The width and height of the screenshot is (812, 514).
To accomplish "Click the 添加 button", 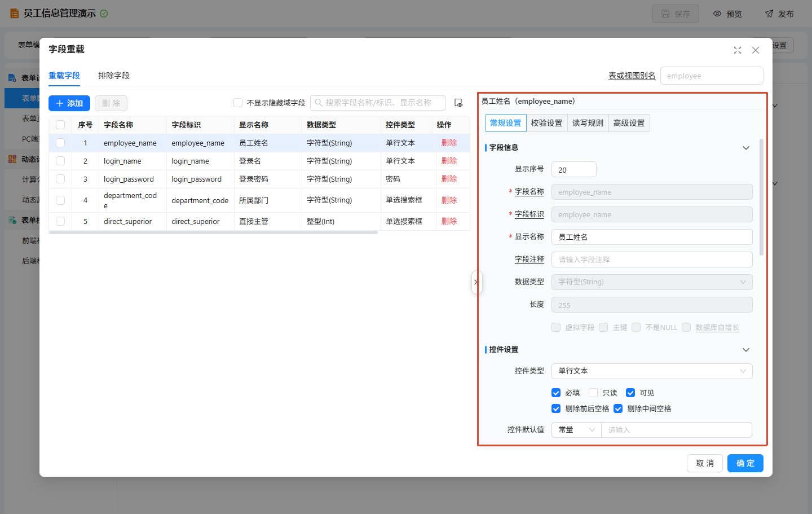I will click(x=69, y=103).
